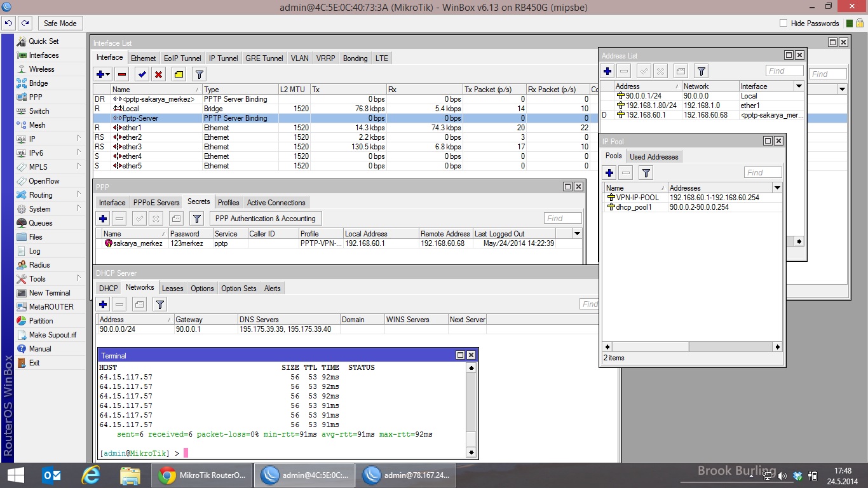Click the Find field in PPP window

point(562,219)
